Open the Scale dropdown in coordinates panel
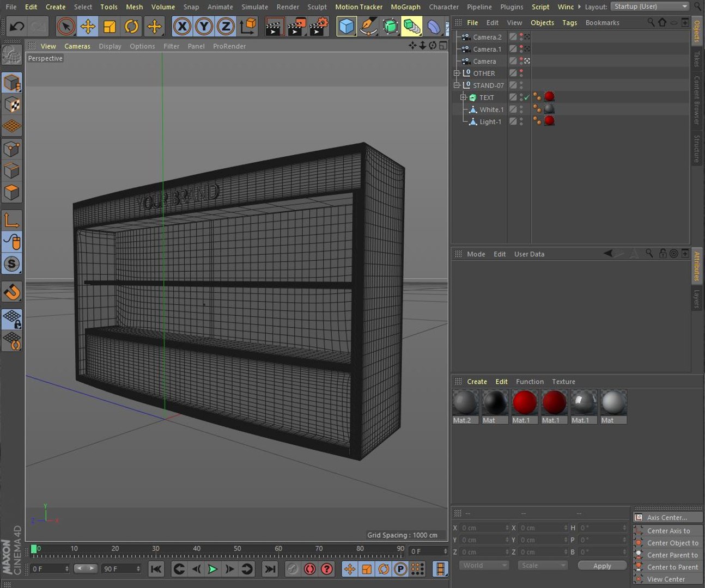The height and width of the screenshot is (588, 705). pos(543,566)
